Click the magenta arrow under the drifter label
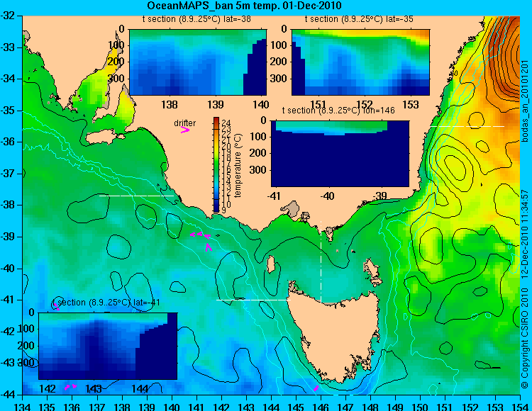 (185, 130)
